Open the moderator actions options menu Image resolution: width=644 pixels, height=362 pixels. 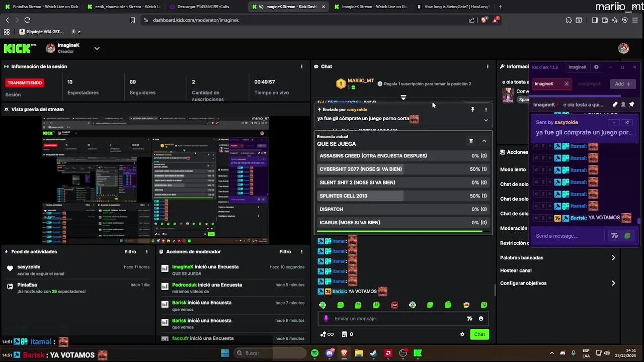301,252
